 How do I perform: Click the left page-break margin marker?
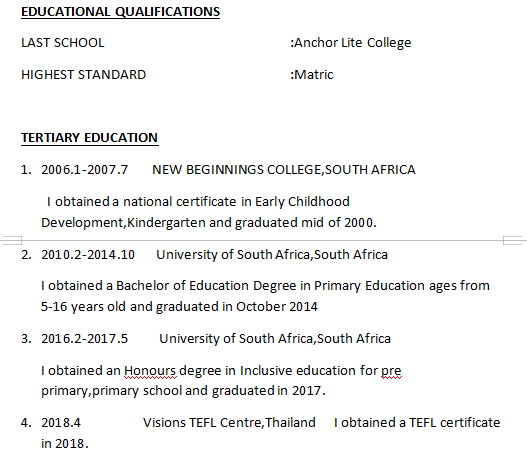[x=11, y=240]
